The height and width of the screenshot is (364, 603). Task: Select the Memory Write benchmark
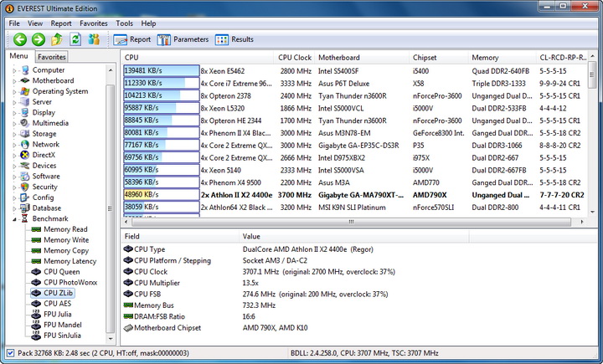point(66,240)
